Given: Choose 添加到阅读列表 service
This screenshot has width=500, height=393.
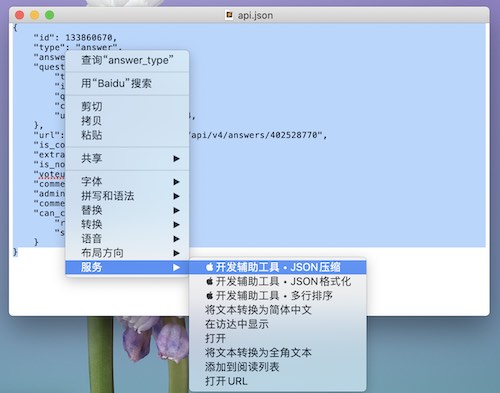Looking at the screenshot, I should point(278,367).
